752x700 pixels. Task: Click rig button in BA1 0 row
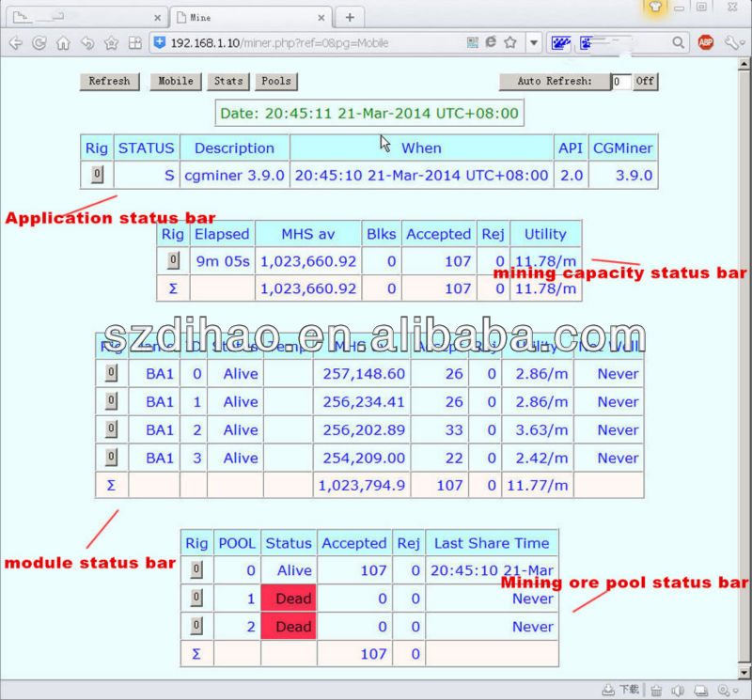click(111, 372)
